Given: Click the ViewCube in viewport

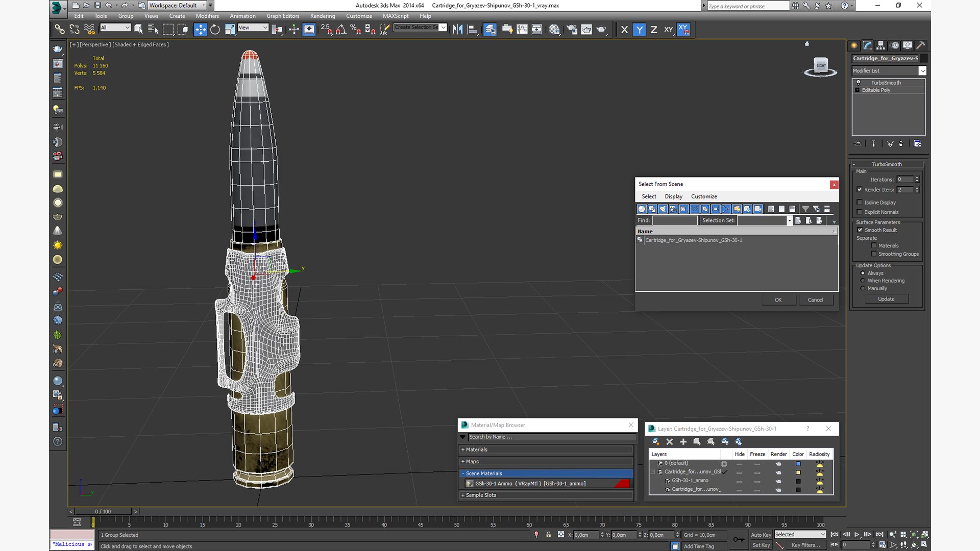Looking at the screenshot, I should [x=821, y=66].
